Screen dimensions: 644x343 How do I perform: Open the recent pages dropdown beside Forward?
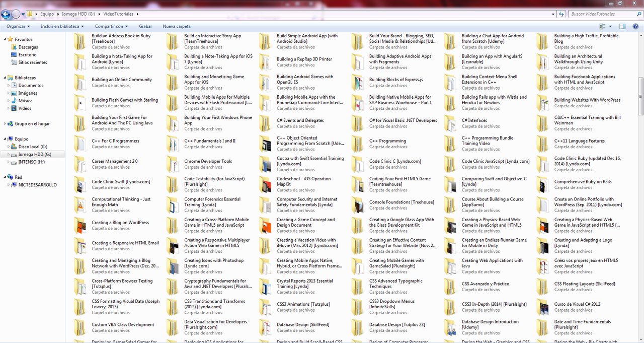tap(24, 14)
